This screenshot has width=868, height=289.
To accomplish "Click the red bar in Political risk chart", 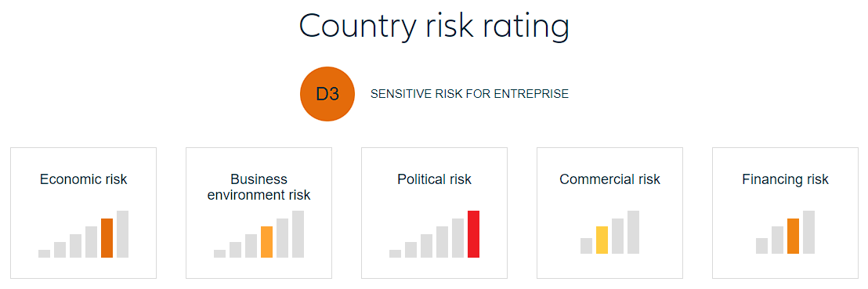I will coord(473,234).
